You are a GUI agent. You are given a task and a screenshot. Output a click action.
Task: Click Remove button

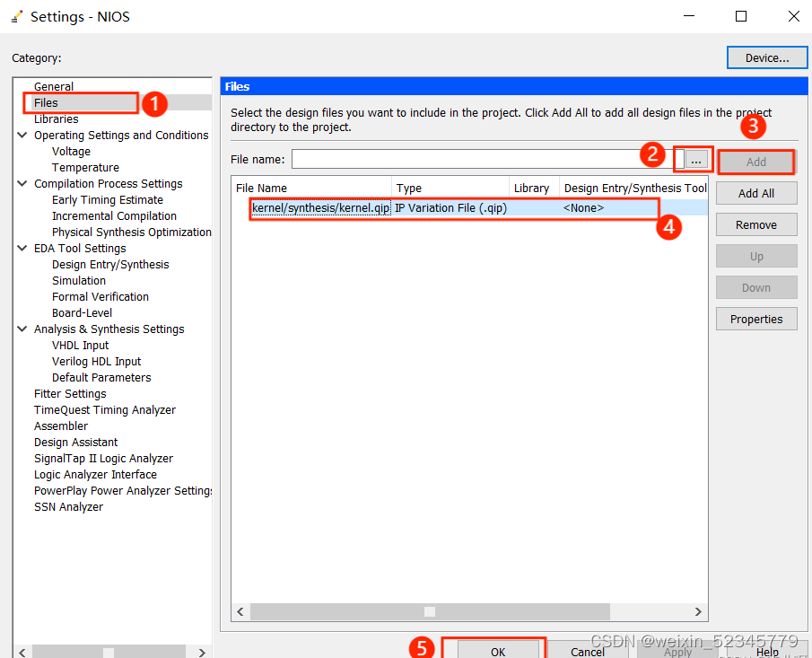[x=756, y=224]
